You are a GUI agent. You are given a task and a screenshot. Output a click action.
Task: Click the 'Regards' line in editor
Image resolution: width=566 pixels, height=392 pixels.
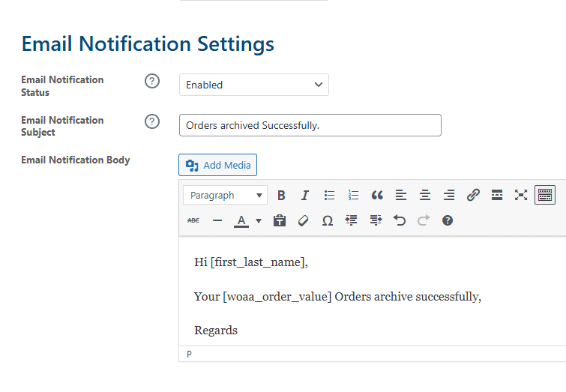pyautogui.click(x=216, y=331)
